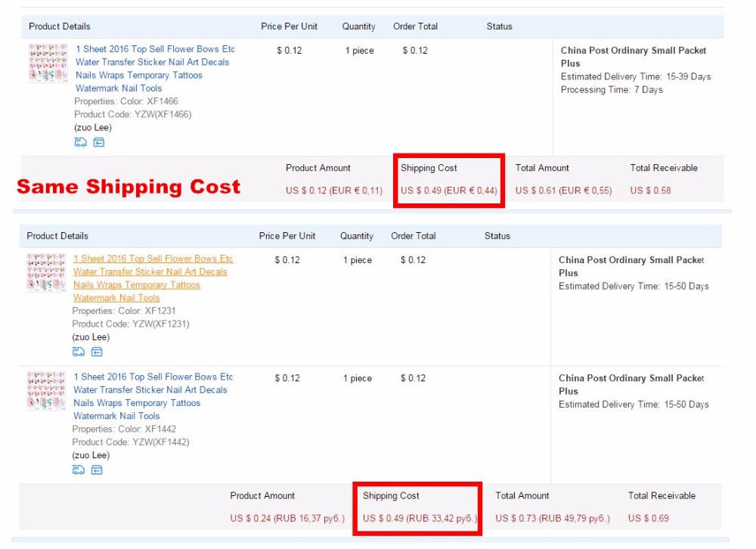Click the return box icon for XF1231 item
The height and width of the screenshot is (549, 756).
tap(97, 352)
